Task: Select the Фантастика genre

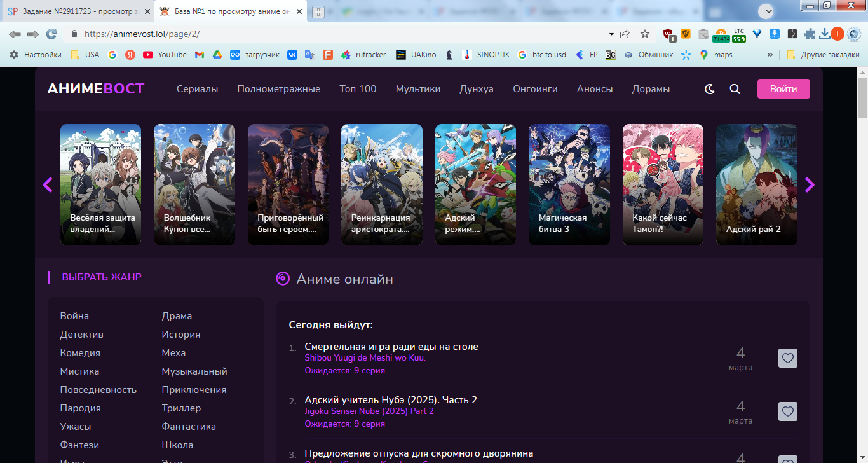Action: 189,427
